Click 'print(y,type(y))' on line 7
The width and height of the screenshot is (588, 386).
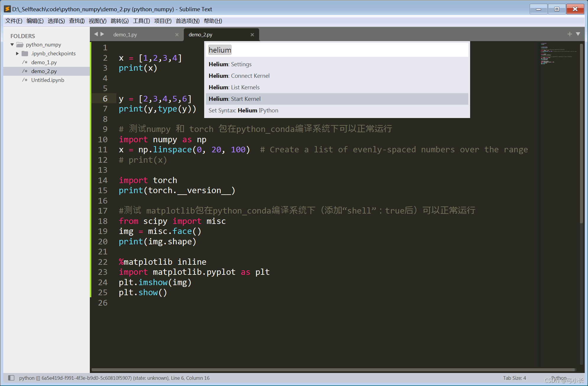click(157, 109)
